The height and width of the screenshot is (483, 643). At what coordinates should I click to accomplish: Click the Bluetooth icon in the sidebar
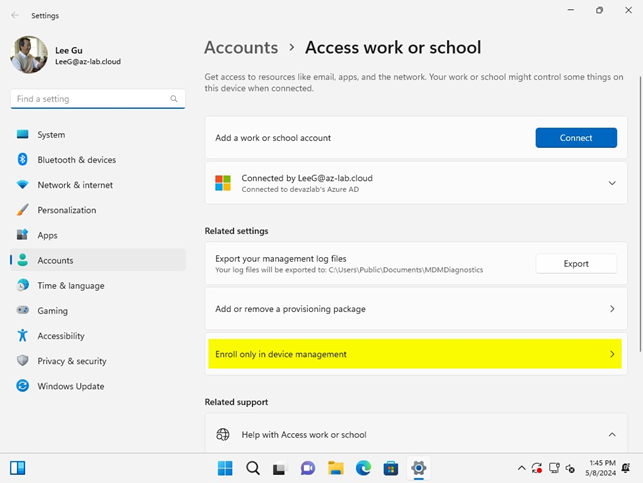[23, 159]
